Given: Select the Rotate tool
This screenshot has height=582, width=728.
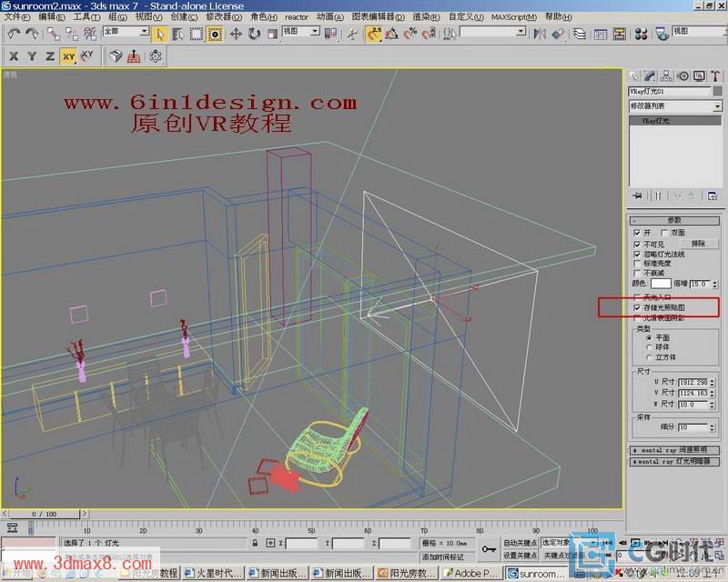Looking at the screenshot, I should (255, 35).
